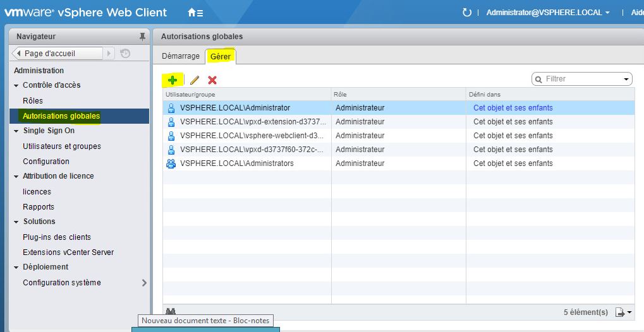Click the red X remove permission icon
The image size is (644, 332).
click(x=212, y=80)
